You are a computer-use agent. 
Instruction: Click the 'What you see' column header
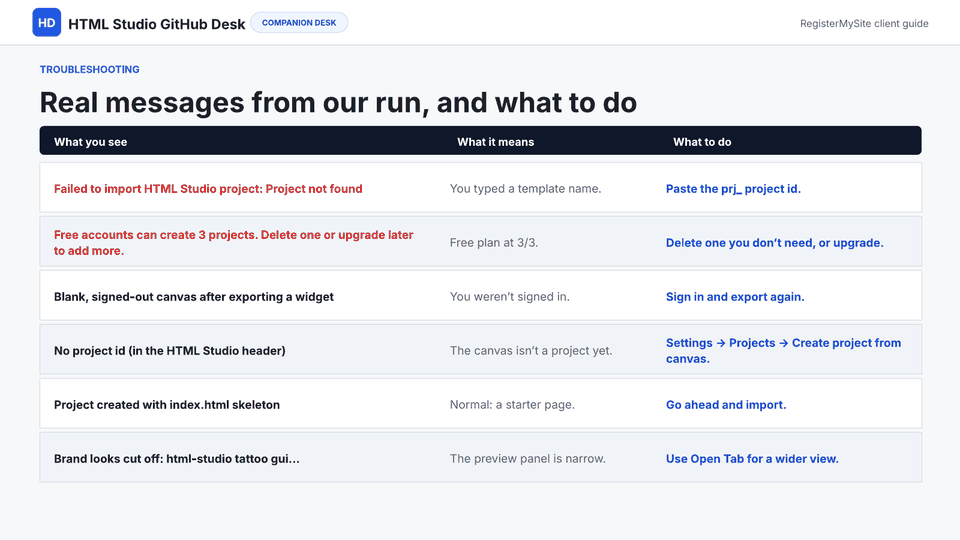pyautogui.click(x=91, y=142)
